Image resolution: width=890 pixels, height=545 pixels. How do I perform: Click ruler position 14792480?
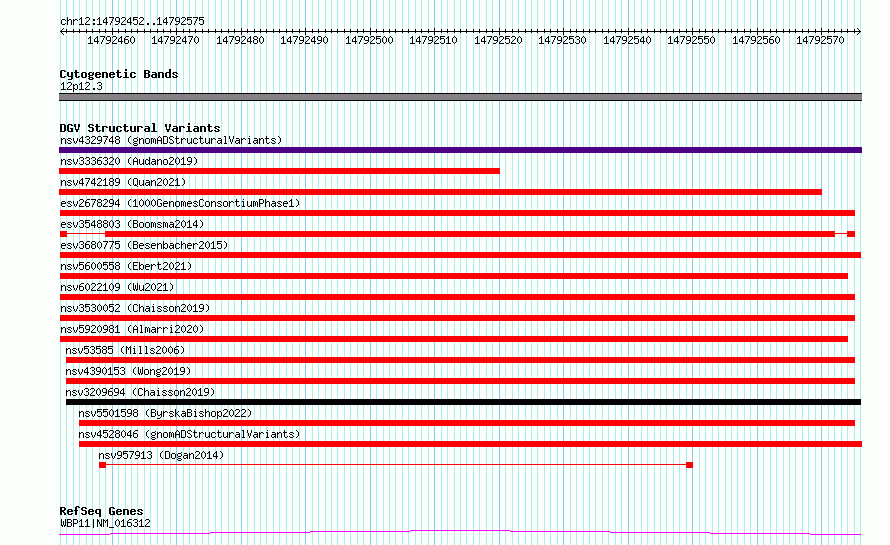pyautogui.click(x=240, y=40)
